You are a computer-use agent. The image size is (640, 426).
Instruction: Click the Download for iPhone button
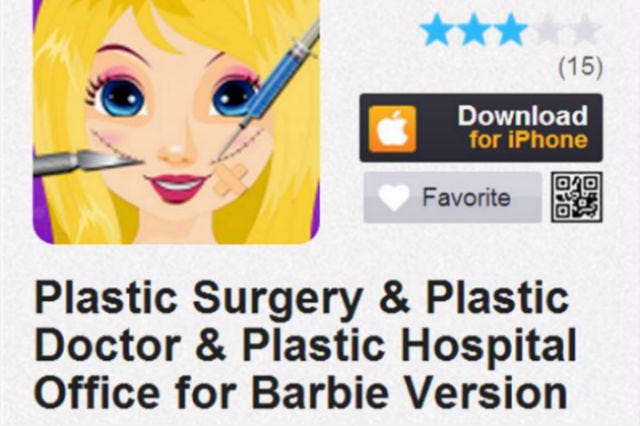[481, 128]
